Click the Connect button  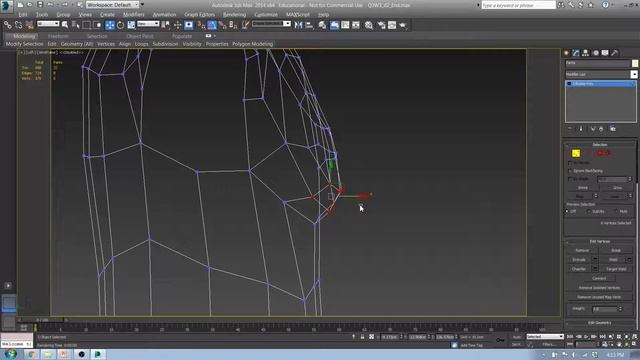click(x=599, y=278)
